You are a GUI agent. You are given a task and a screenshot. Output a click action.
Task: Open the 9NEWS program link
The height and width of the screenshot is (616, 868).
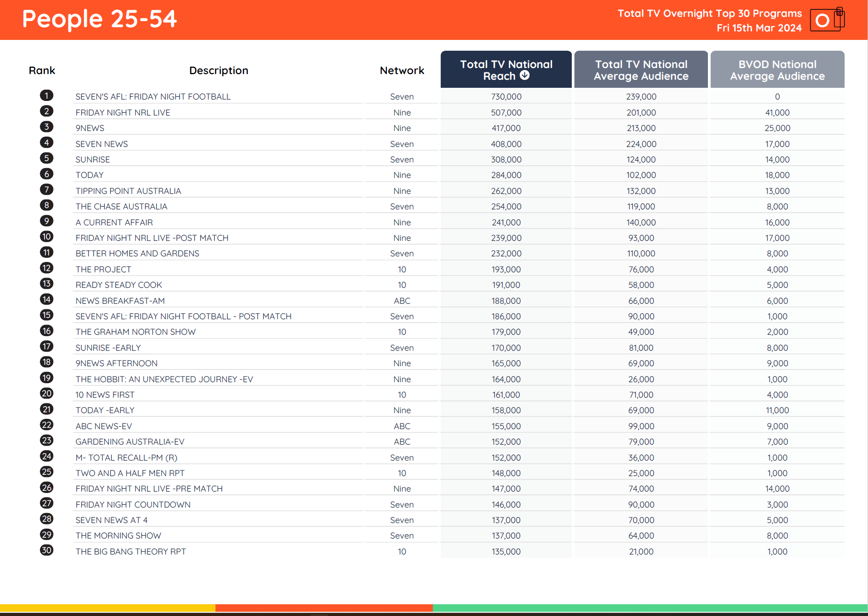pyautogui.click(x=90, y=128)
